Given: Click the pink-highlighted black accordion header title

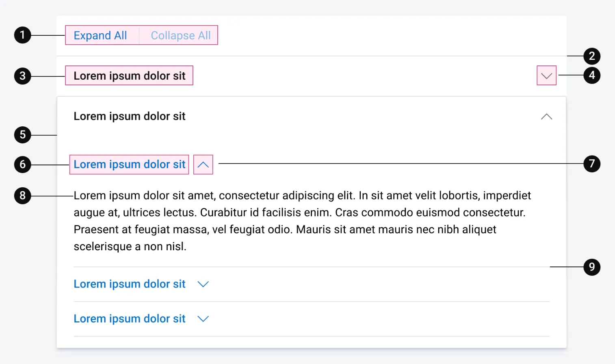Looking at the screenshot, I should 129,76.
